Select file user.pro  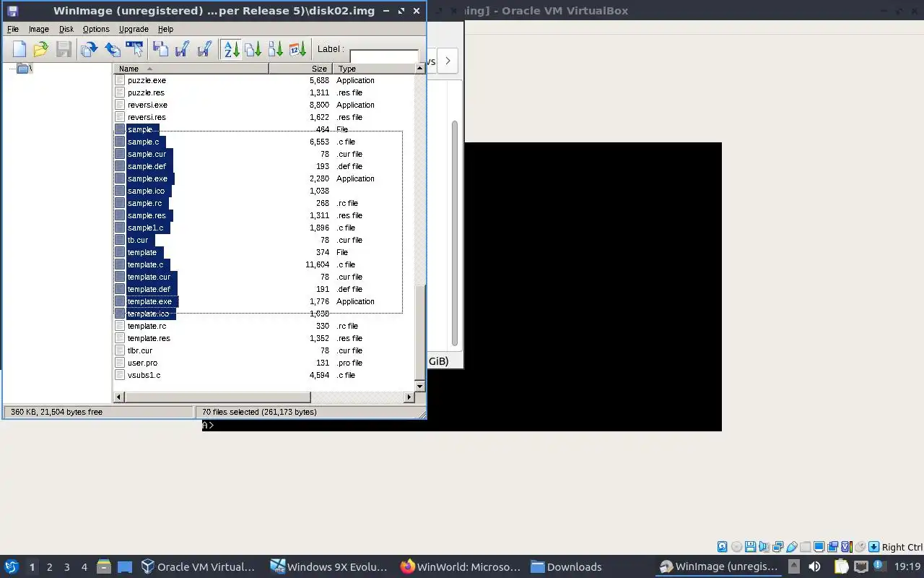coord(142,363)
